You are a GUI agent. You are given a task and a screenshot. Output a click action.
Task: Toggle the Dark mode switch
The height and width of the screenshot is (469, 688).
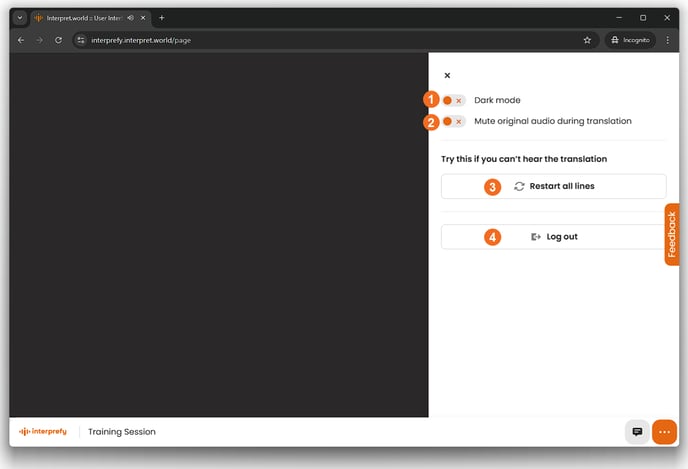tap(453, 100)
